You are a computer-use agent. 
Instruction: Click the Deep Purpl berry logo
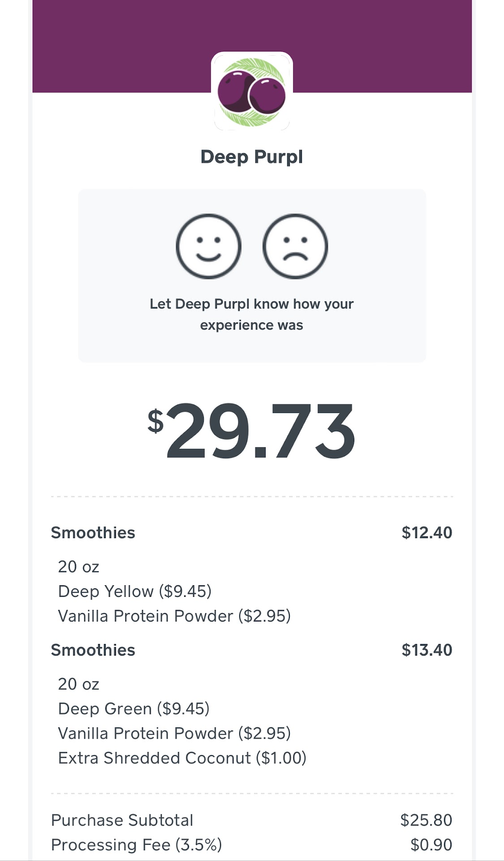point(252,92)
